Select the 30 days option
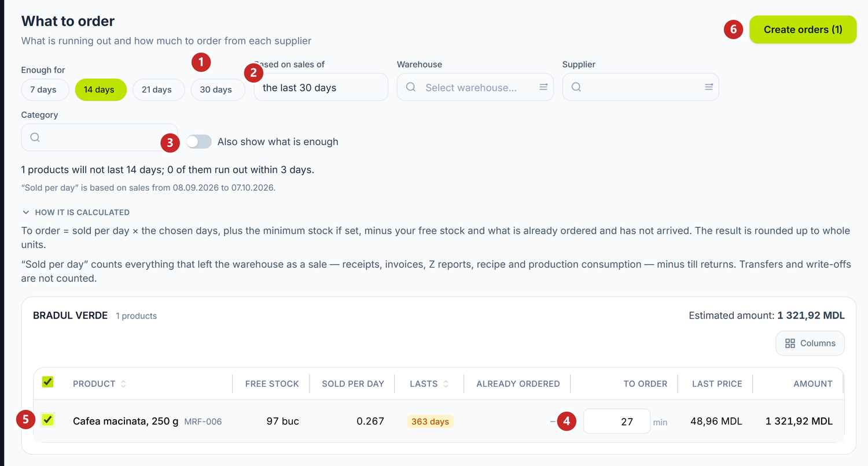This screenshot has height=466, width=868. (217, 90)
